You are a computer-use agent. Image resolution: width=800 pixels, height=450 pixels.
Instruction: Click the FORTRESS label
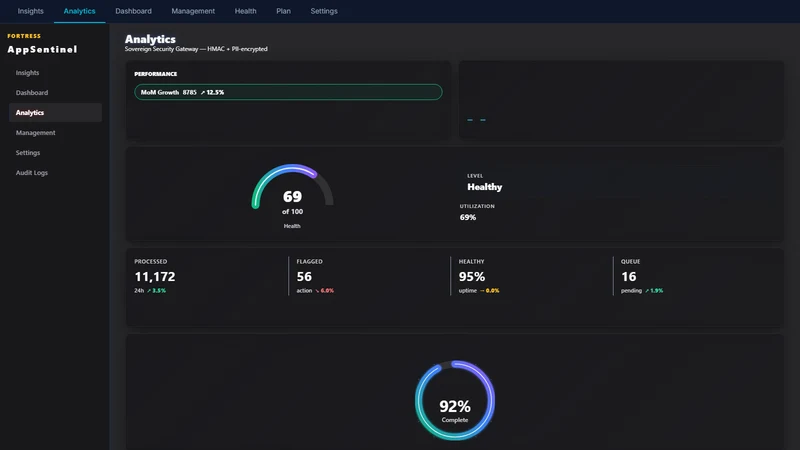point(24,36)
